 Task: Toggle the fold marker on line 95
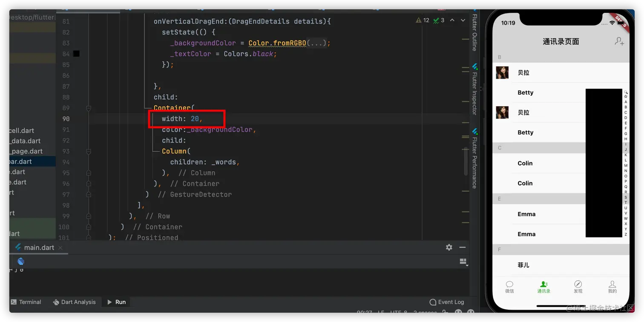[89, 173]
